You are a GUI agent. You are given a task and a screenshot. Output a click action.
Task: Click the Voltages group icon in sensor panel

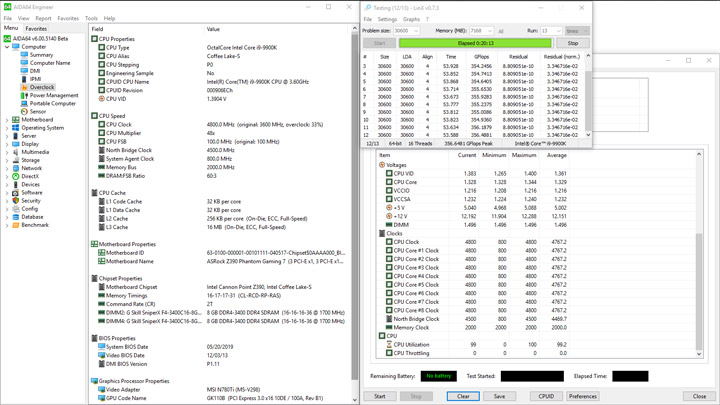382,165
